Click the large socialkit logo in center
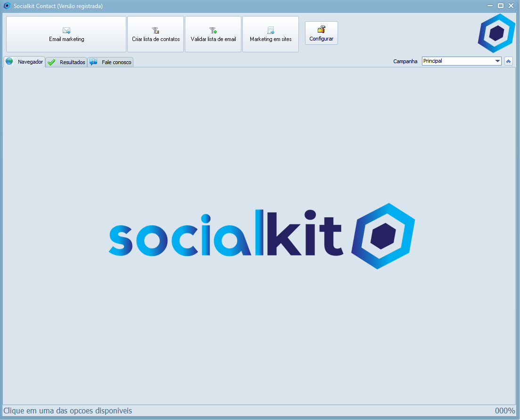 tap(262, 236)
